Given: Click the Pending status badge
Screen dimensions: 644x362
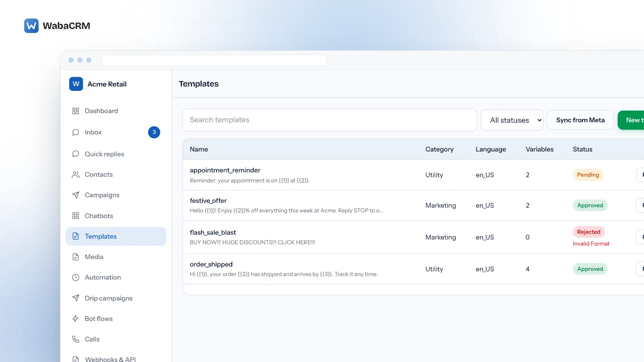Looking at the screenshot, I should pyautogui.click(x=588, y=175).
